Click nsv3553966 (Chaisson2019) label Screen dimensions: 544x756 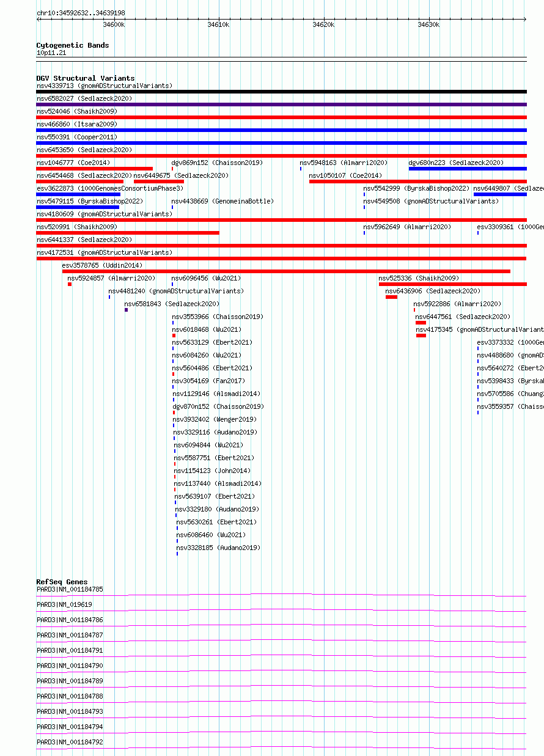pyautogui.click(x=218, y=317)
